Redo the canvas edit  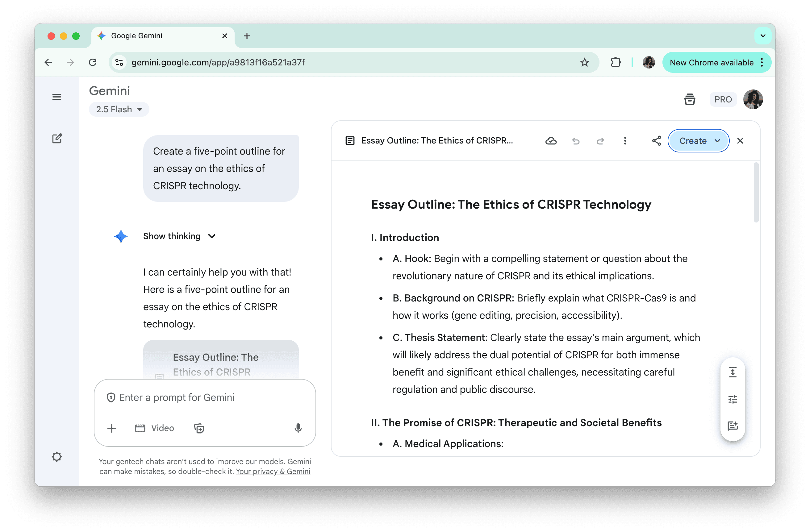(600, 141)
